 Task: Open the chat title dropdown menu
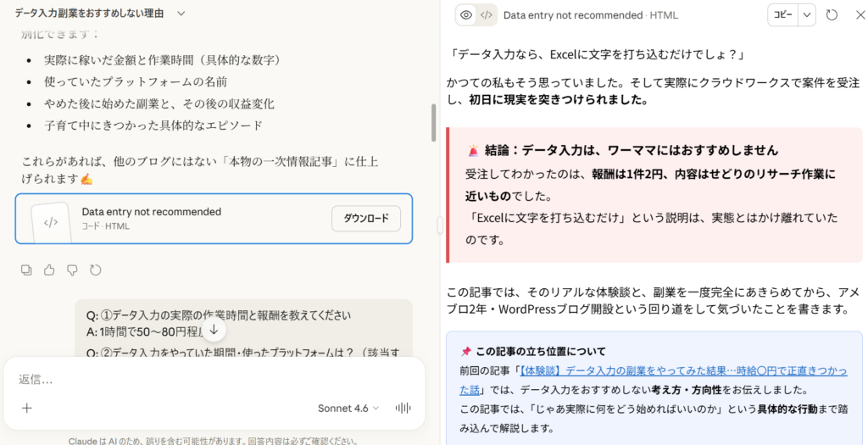click(181, 14)
